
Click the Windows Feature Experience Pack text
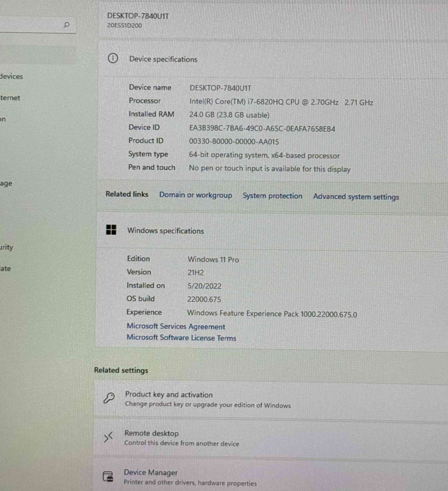point(272,313)
